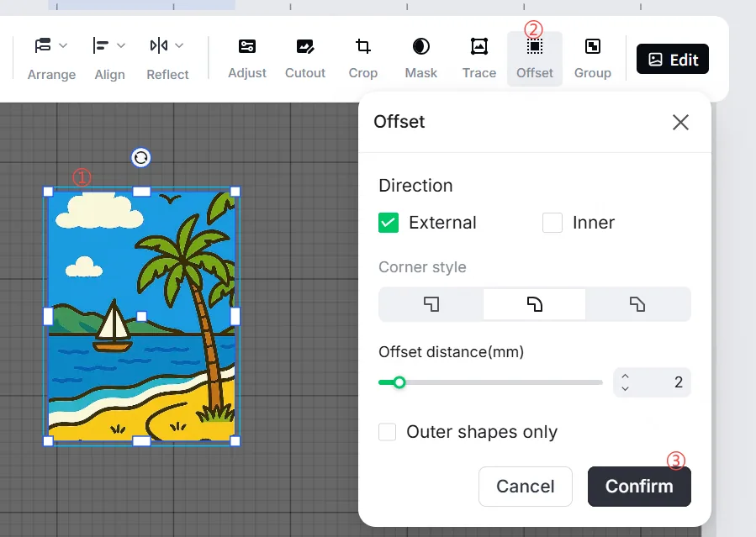Choose the sharp corner style
Viewport: 756px width, 537px height.
click(431, 304)
